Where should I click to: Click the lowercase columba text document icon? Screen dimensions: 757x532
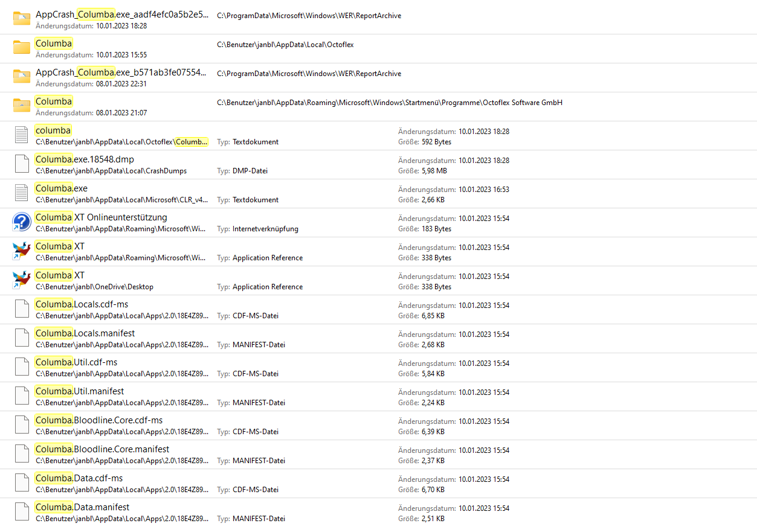pyautogui.click(x=22, y=135)
